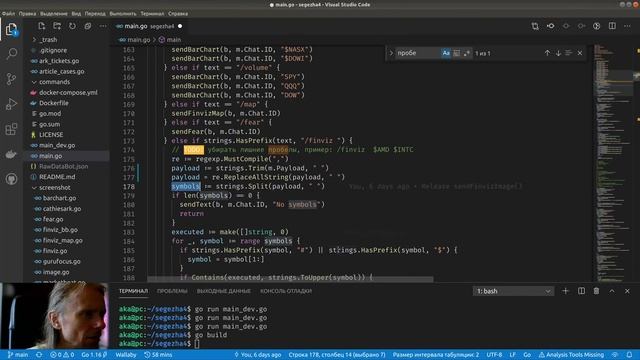This screenshot has height=360, width=640.
Task: Go to previous search match
Action: (547, 53)
